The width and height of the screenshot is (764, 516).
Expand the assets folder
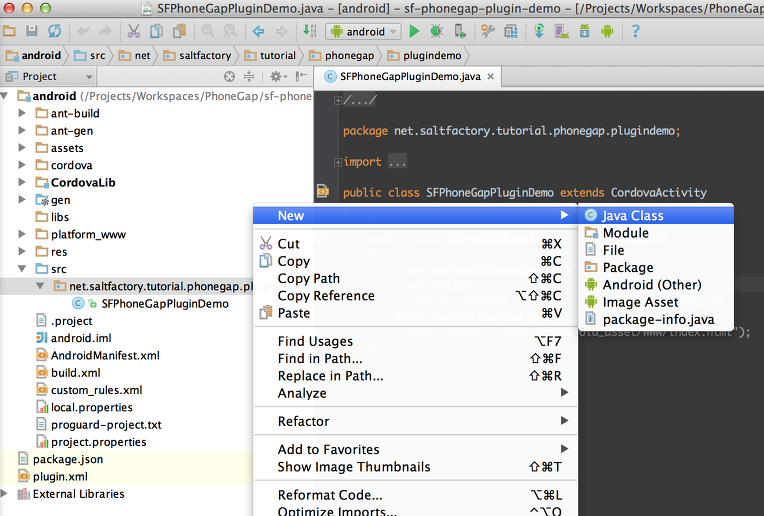click(x=22, y=148)
